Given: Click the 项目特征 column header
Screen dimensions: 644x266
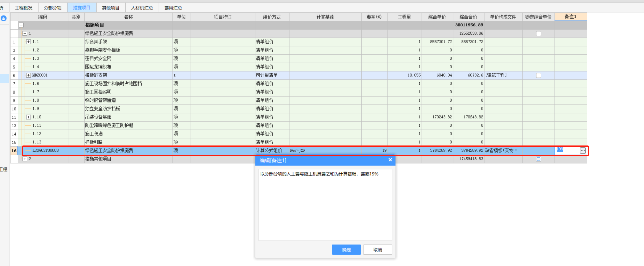Looking at the screenshot, I should 223,17.
